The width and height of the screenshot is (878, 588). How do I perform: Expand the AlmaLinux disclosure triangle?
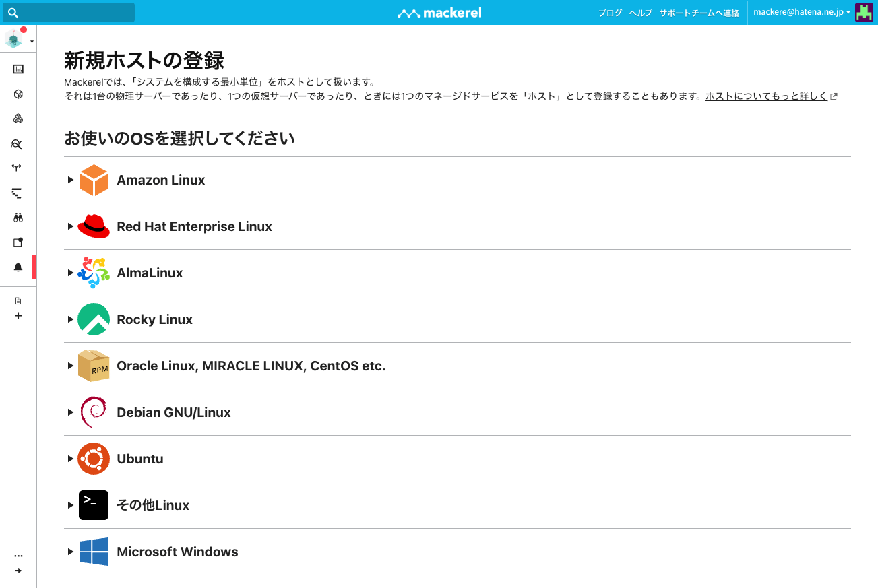70,273
